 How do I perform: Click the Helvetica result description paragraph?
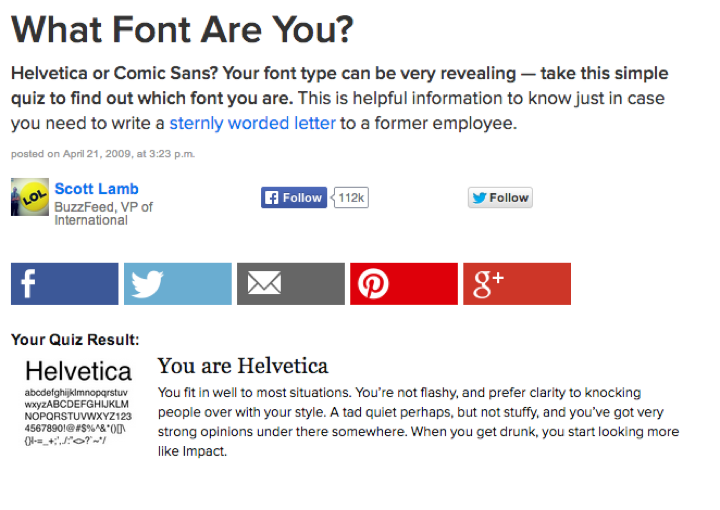(x=418, y=421)
